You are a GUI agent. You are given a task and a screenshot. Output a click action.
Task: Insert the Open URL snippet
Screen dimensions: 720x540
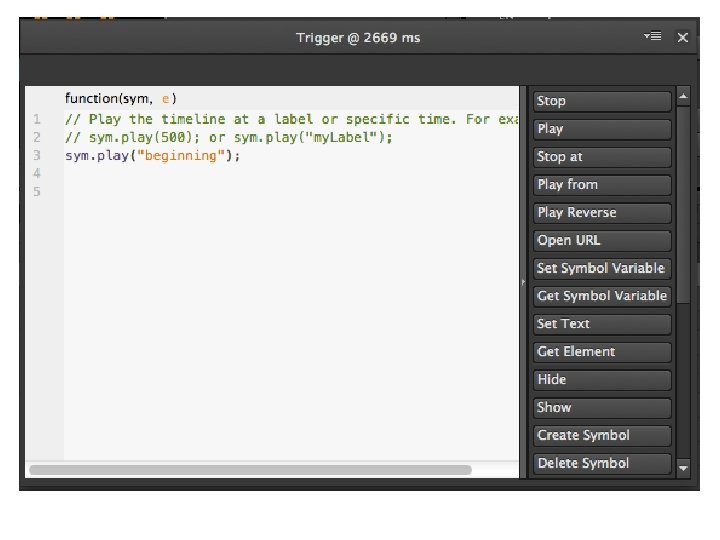point(602,241)
